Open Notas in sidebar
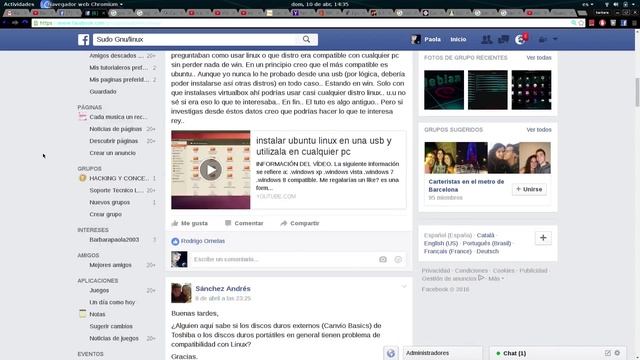 pos(97,314)
